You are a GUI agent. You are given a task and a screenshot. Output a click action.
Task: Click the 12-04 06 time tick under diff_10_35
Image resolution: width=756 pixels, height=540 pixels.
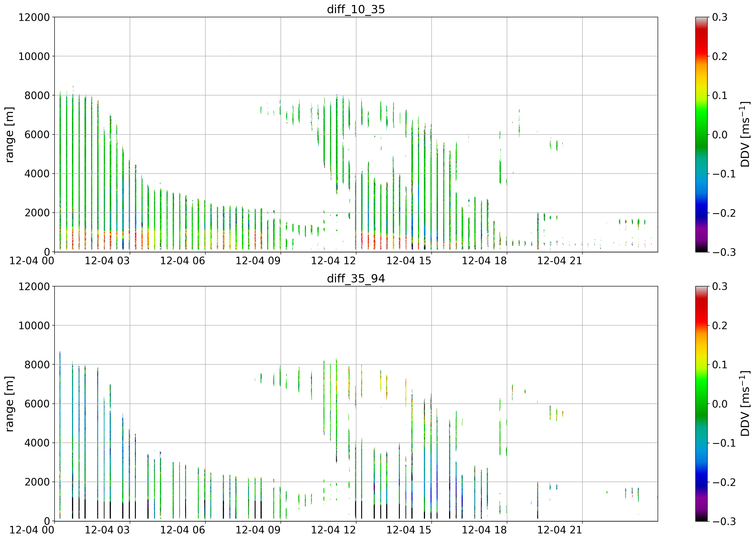182,261
